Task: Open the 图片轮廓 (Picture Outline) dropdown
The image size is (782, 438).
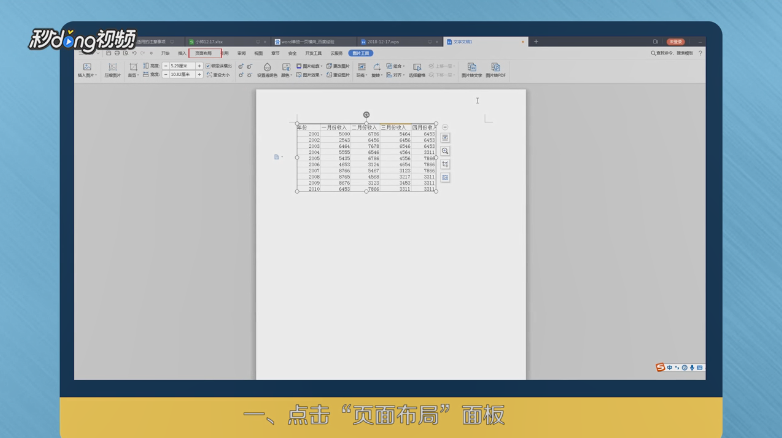Action: click(309, 66)
